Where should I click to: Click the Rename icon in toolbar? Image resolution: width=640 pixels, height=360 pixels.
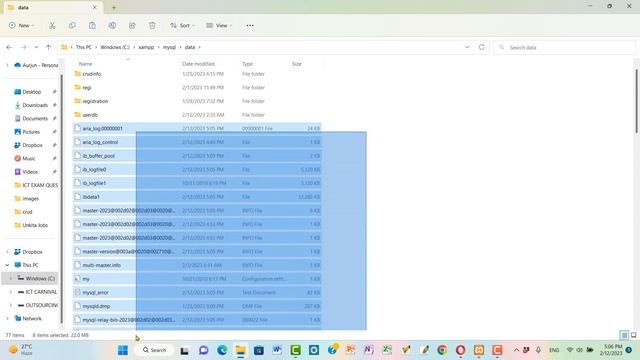click(112, 25)
